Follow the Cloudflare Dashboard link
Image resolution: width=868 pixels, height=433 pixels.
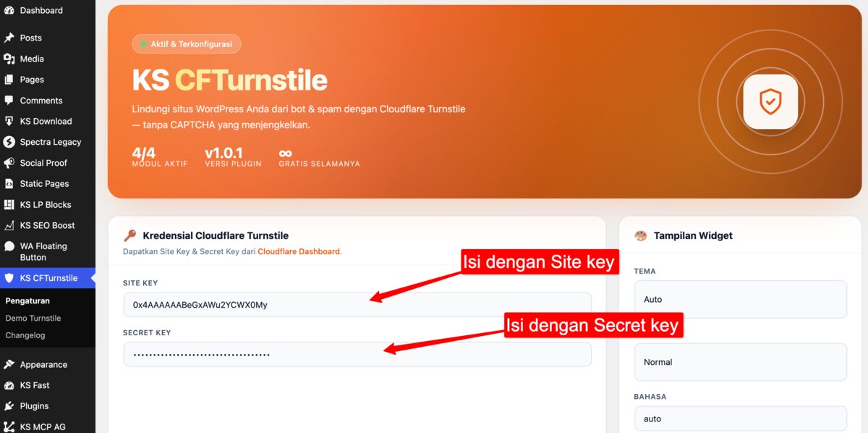[299, 251]
